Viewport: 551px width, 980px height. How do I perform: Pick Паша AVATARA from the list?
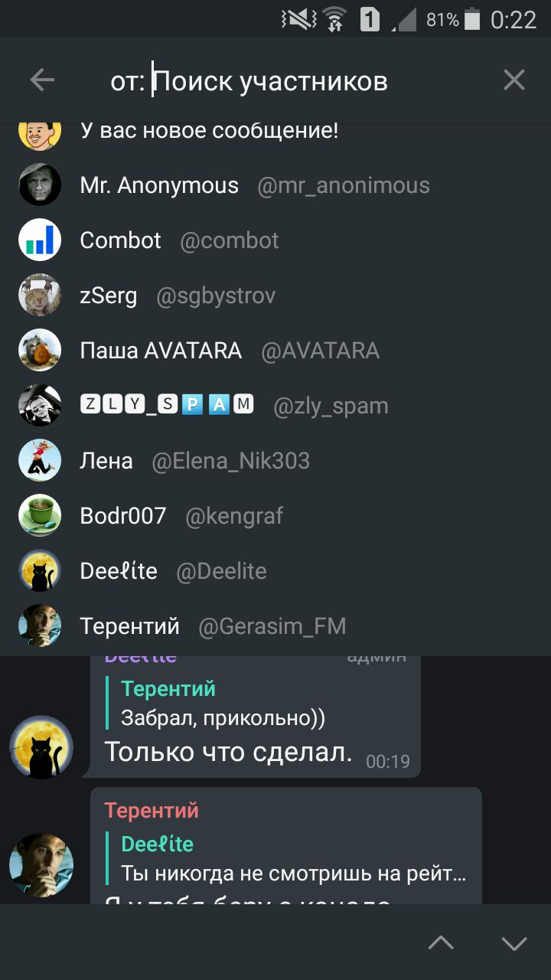pyautogui.click(x=275, y=351)
